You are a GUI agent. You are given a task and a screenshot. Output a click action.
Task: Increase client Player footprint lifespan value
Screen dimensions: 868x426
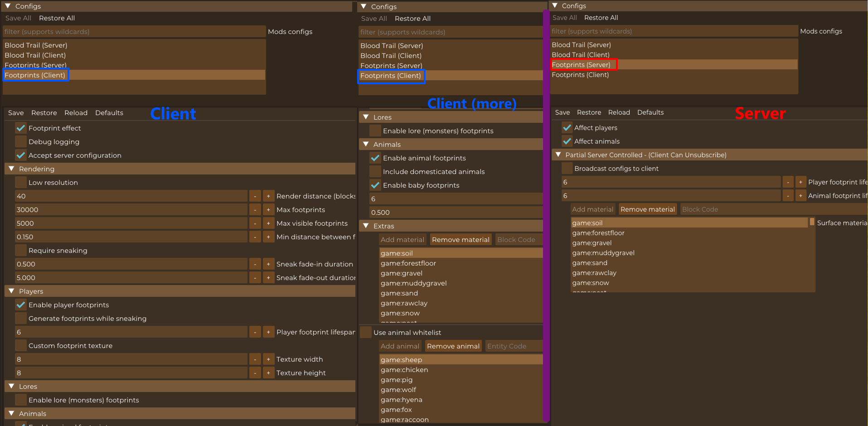coord(268,332)
